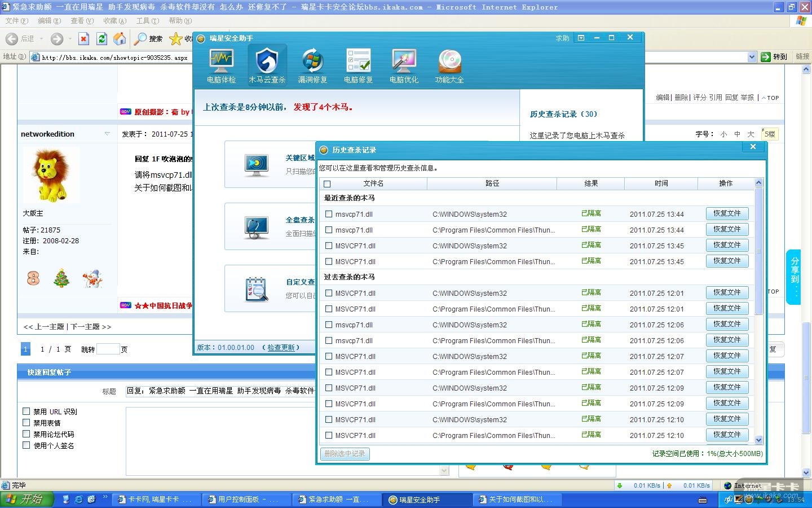
Task: Open the 历史查杀记录 (30) link
Action: (563, 114)
